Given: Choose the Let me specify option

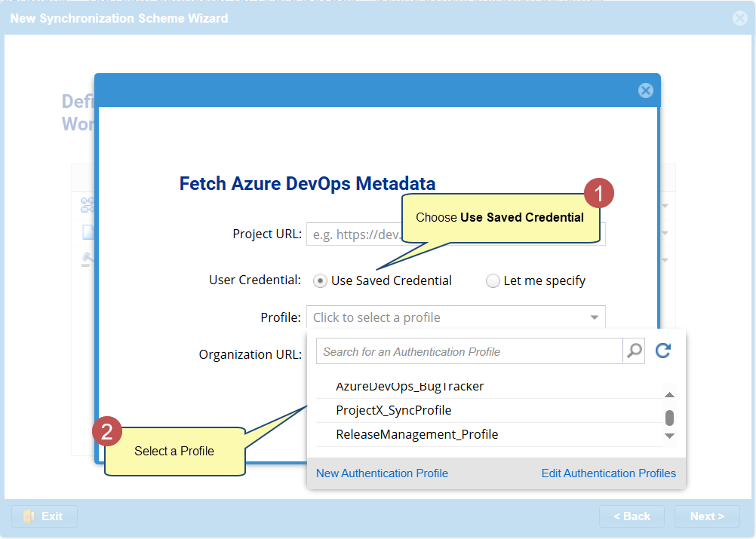Looking at the screenshot, I should (493, 281).
